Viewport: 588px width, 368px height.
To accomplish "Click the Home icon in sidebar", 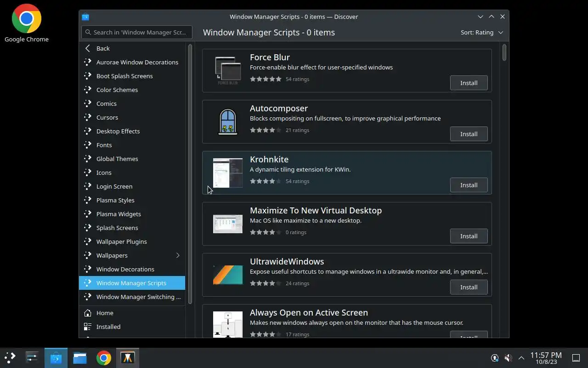I will point(88,313).
